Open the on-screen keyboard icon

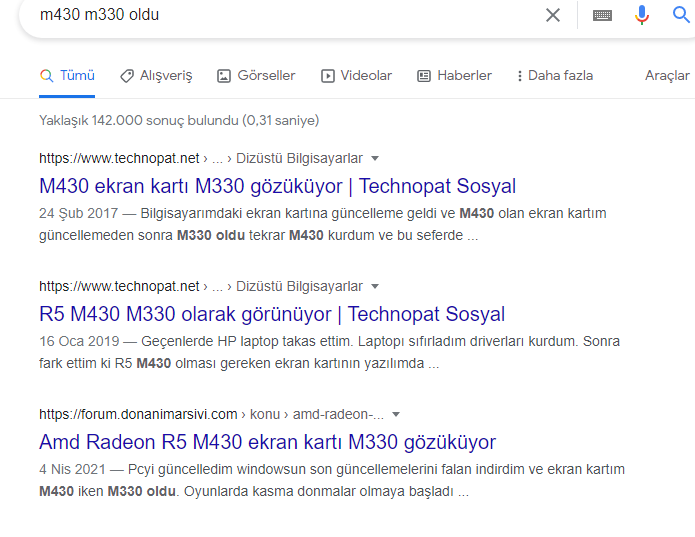pos(602,16)
